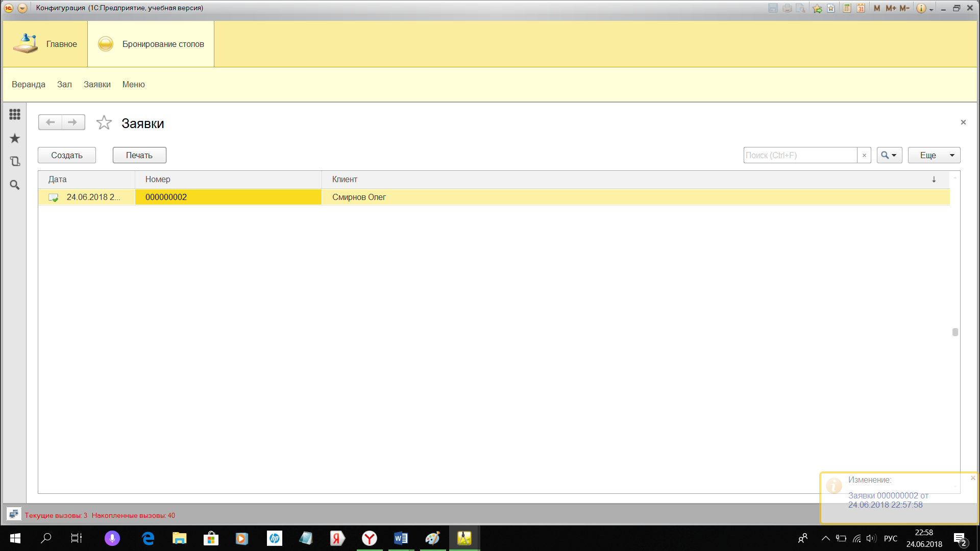The image size is (980, 551).
Task: Open the calculator from title toolbar
Action: click(x=847, y=8)
